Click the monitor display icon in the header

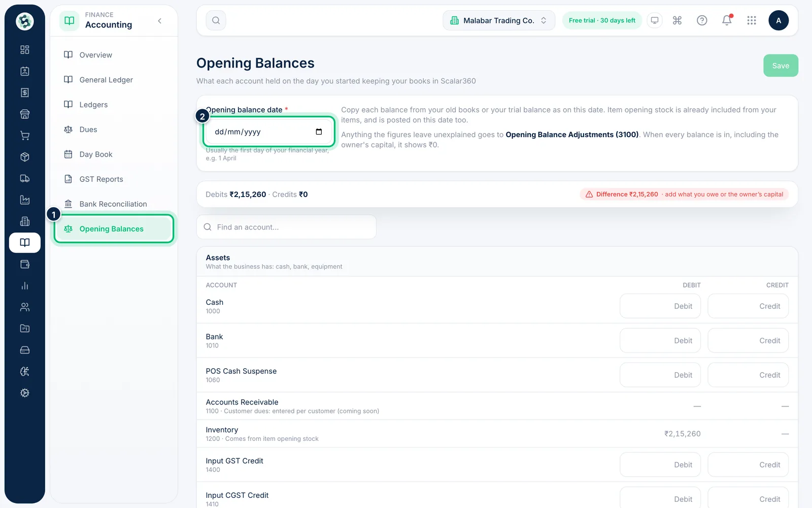pos(655,20)
